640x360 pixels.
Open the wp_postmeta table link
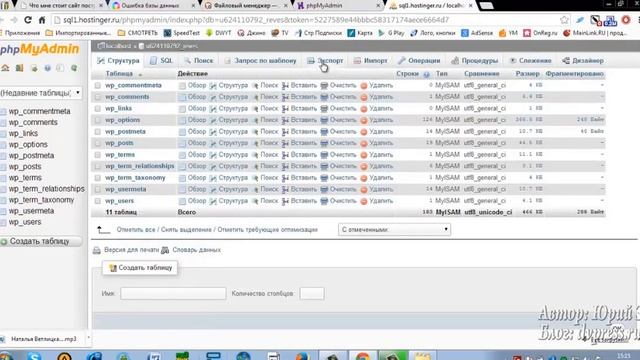pyautogui.click(x=125, y=132)
